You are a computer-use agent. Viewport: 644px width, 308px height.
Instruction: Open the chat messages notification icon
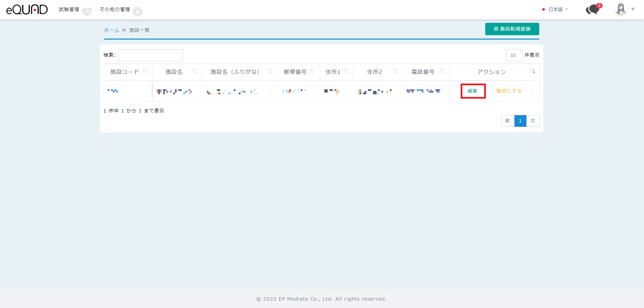pyautogui.click(x=593, y=9)
